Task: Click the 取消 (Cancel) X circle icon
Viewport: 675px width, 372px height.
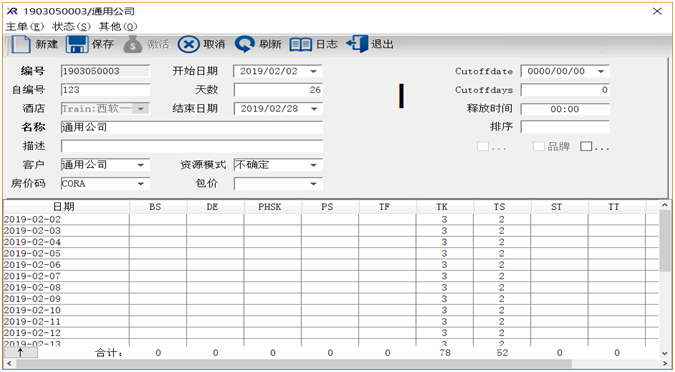Action: pyautogui.click(x=189, y=44)
